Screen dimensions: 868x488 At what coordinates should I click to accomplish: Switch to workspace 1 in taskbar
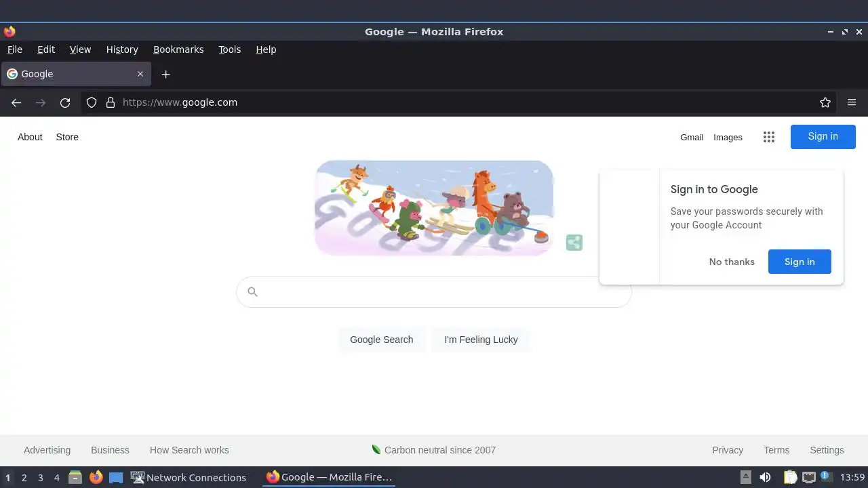pyautogui.click(x=8, y=478)
